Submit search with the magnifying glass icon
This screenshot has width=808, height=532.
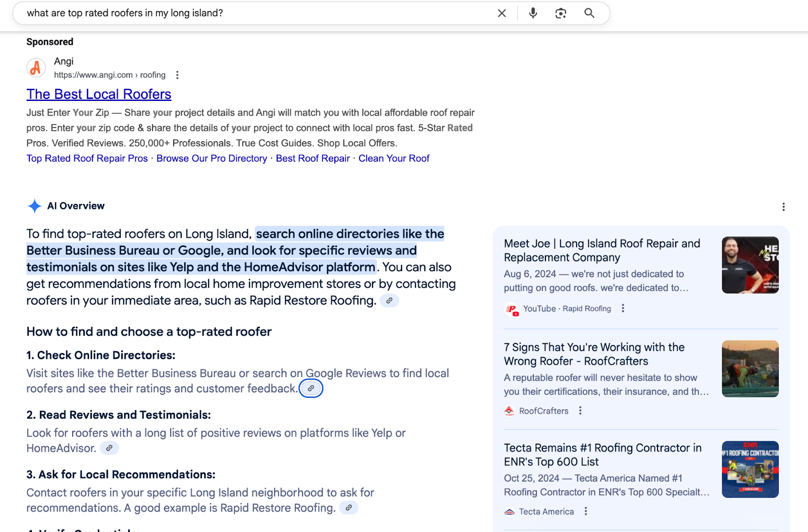click(589, 13)
